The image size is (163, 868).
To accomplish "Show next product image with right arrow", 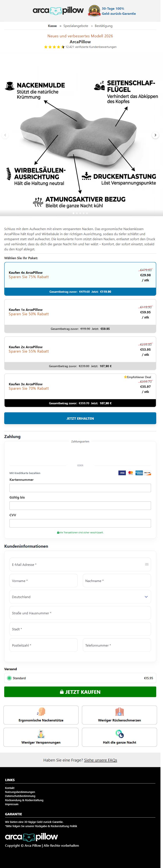I will (x=155, y=135).
